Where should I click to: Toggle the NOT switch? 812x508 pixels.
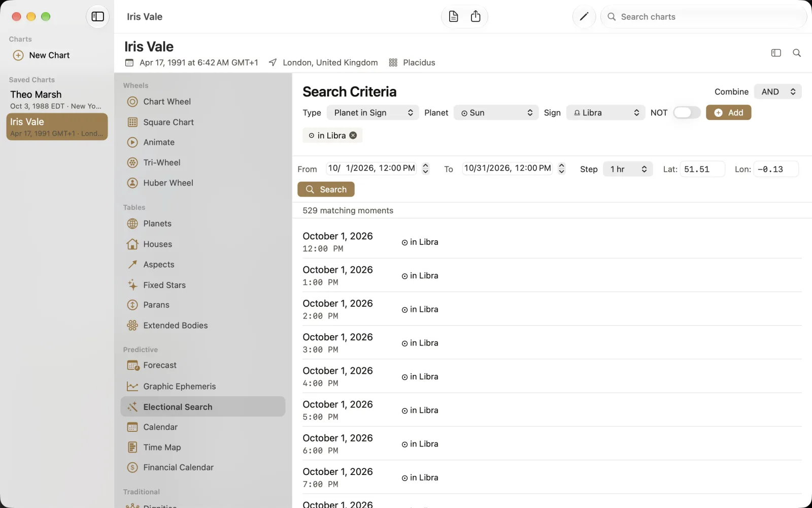(x=687, y=113)
